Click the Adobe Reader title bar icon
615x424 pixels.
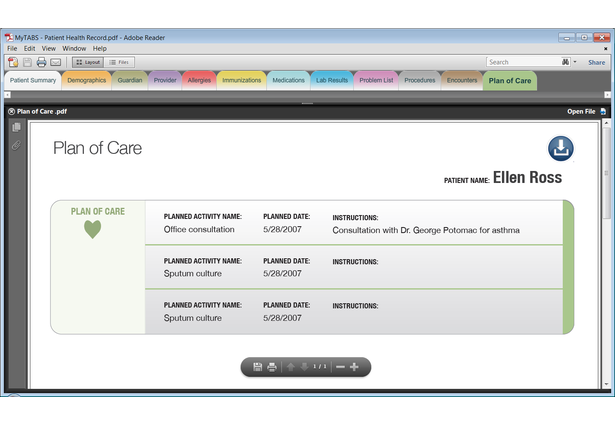(x=9, y=38)
